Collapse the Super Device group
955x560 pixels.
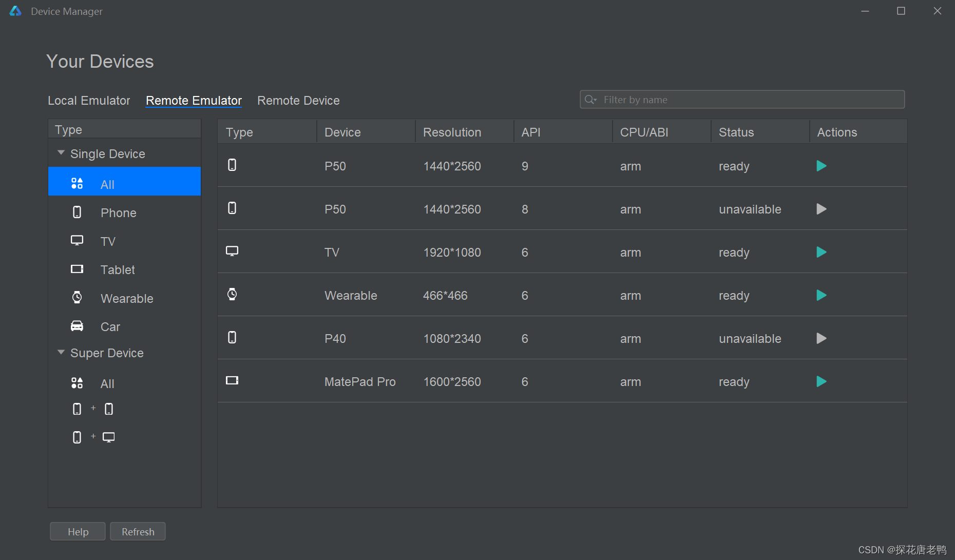[61, 352]
